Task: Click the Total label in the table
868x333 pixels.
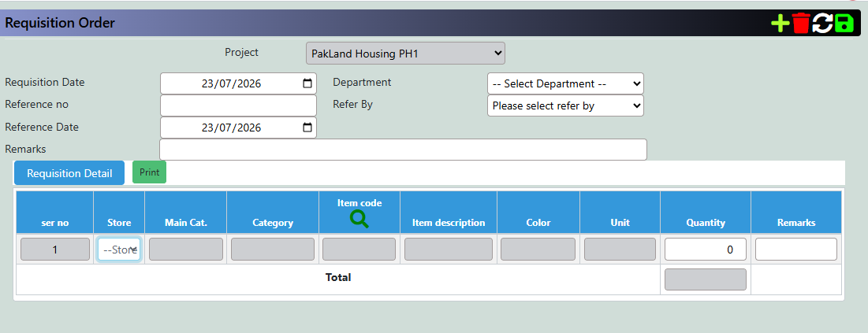Action: 337,277
